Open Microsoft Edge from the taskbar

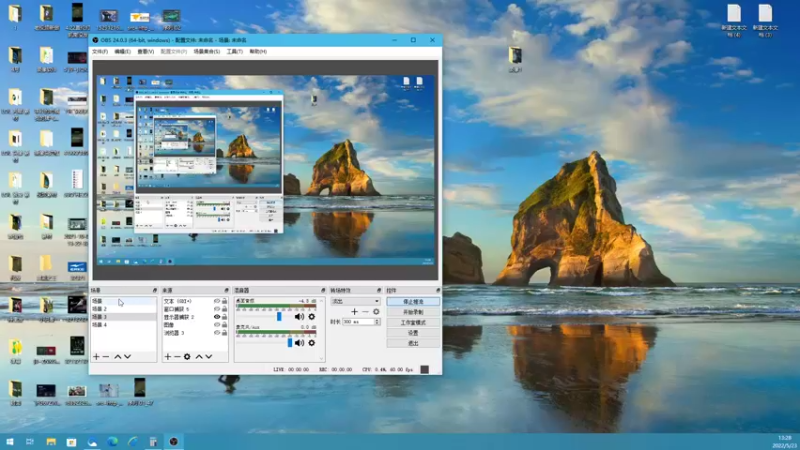[x=112, y=442]
